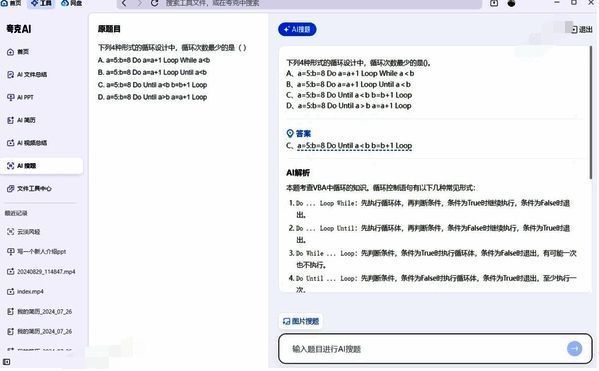This screenshot has height=371, width=599.
Task: Click the blue AI搜题 button
Action: tap(297, 29)
